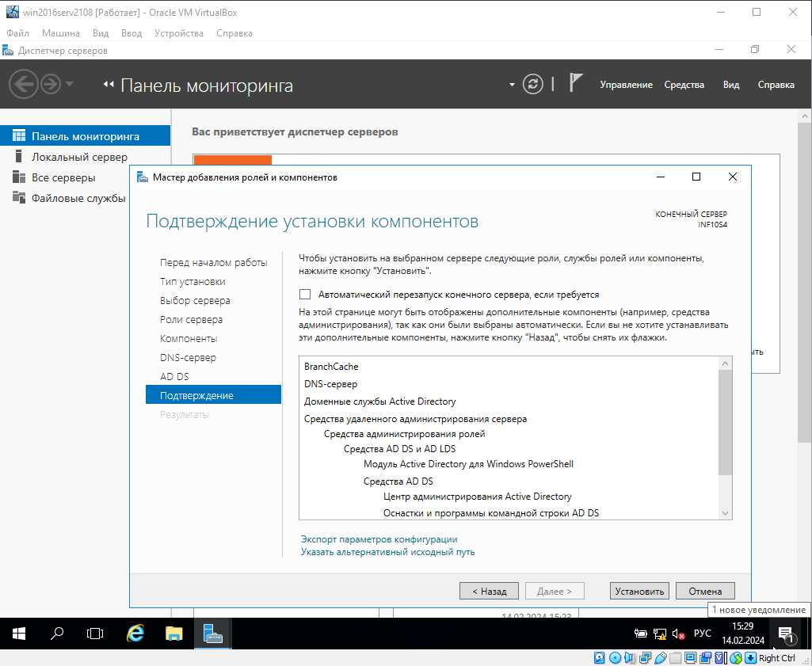Screen dimensions: 812x666
Task: Click the Server Manager back arrow icon
Action: pyautogui.click(x=23, y=84)
